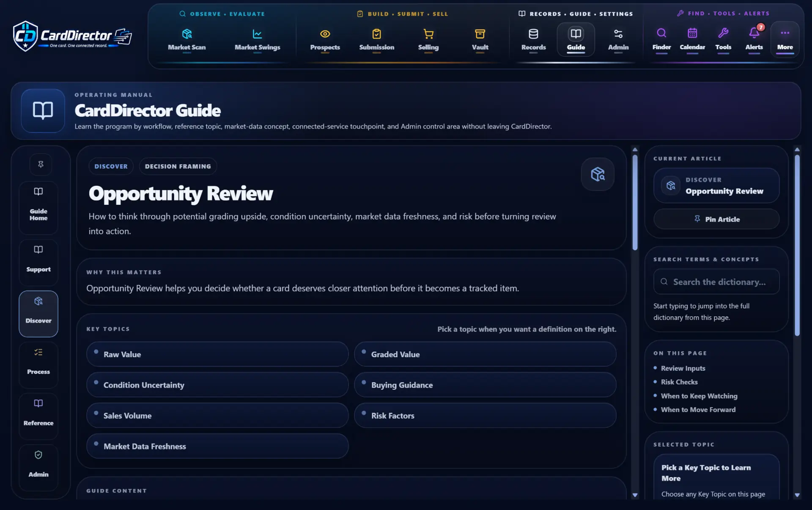This screenshot has width=812, height=510.
Task: Click the Search the dictionary field
Action: (716, 281)
